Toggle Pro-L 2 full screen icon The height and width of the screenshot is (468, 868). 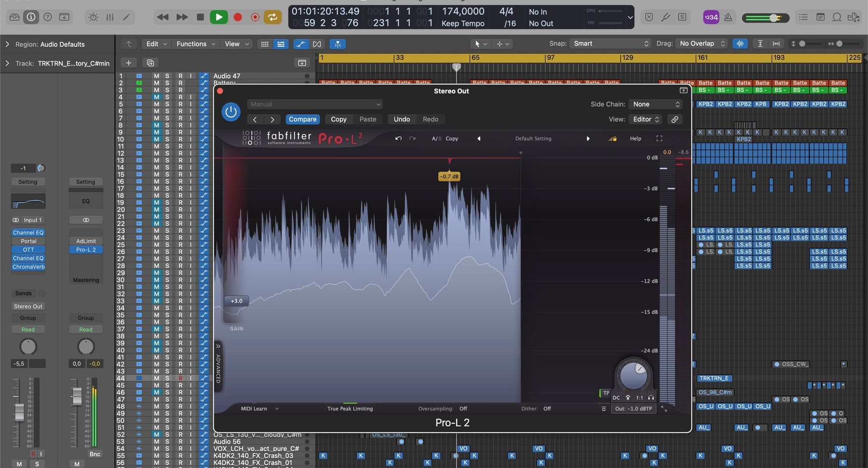point(659,138)
